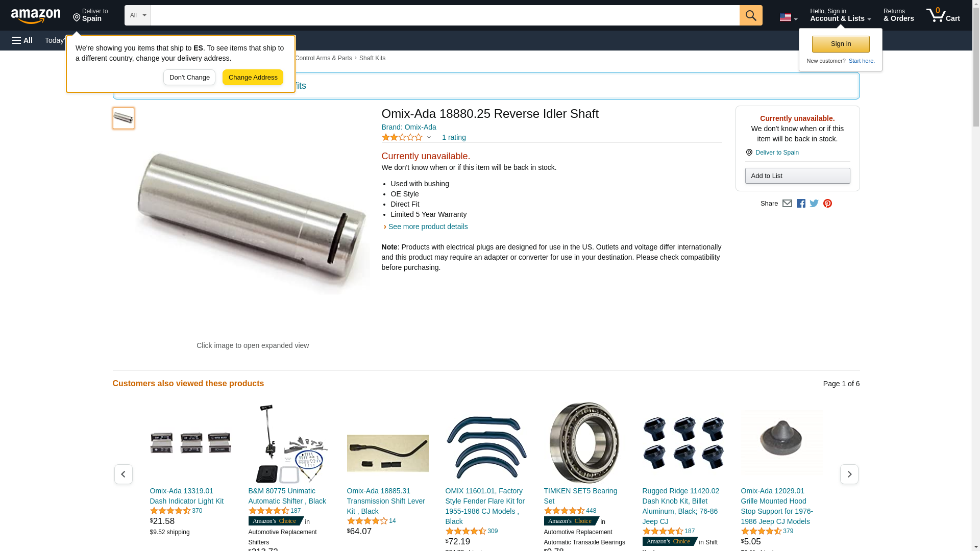Click the search magnifier button
Image resolution: width=980 pixels, height=551 pixels.
coord(751,15)
